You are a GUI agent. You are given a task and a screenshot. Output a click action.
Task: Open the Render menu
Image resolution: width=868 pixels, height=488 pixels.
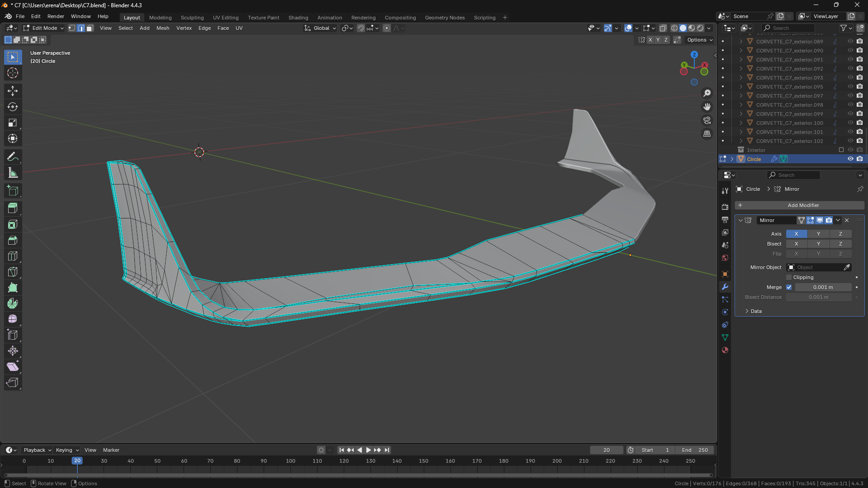point(56,16)
